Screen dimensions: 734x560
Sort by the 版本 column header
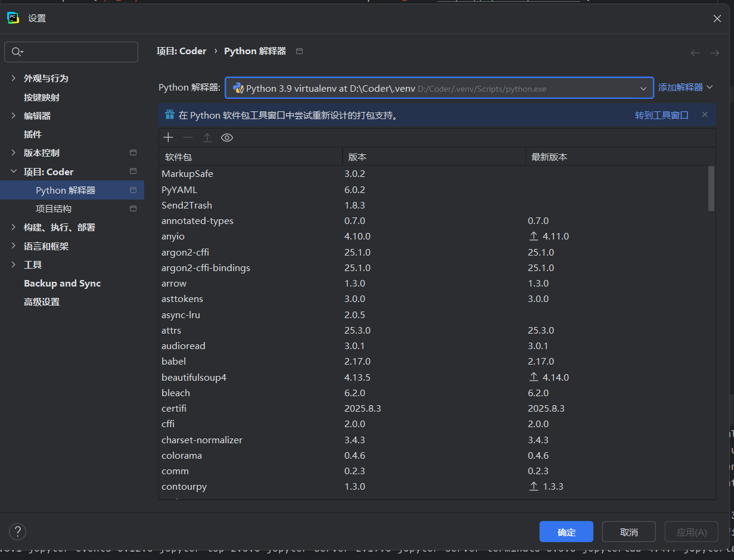pyautogui.click(x=434, y=157)
